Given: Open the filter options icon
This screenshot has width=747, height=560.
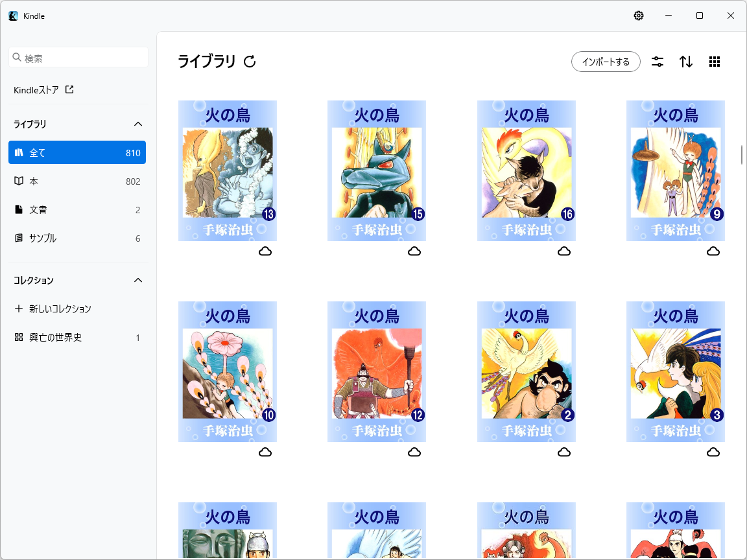Looking at the screenshot, I should tap(658, 62).
